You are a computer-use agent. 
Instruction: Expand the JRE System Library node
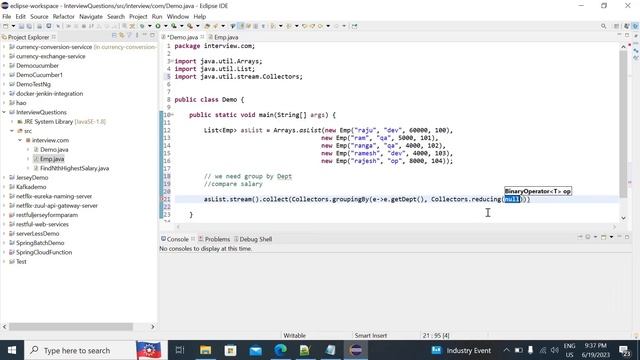[12, 122]
